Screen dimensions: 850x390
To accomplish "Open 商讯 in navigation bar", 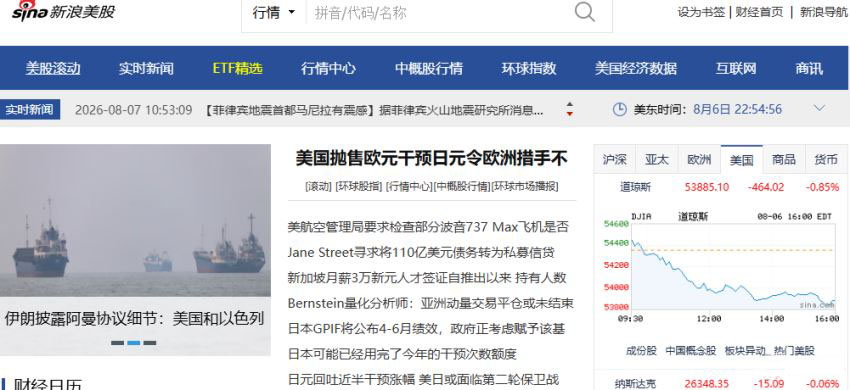I will [x=809, y=68].
